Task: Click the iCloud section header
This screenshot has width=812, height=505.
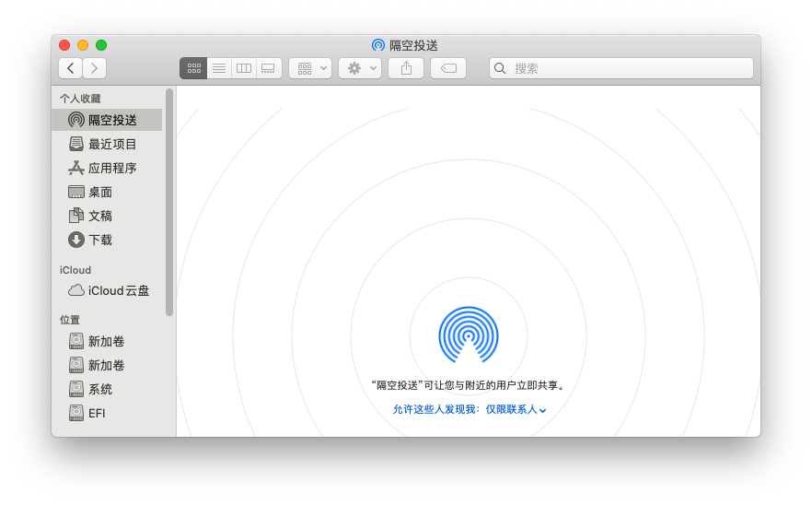Action: pyautogui.click(x=75, y=270)
